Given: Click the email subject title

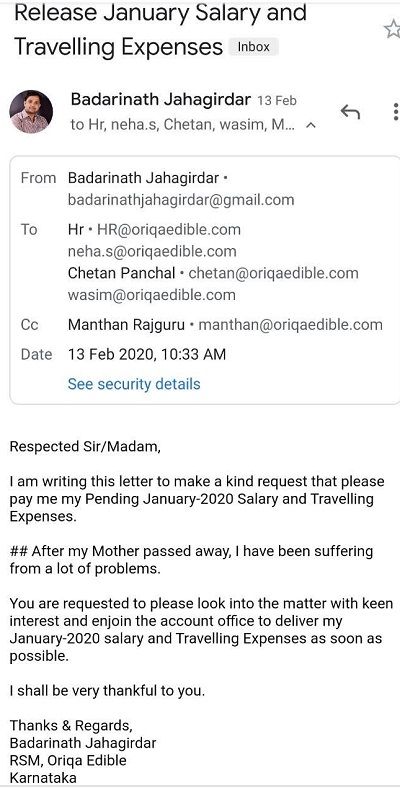Looking at the screenshot, I should 160,29.
